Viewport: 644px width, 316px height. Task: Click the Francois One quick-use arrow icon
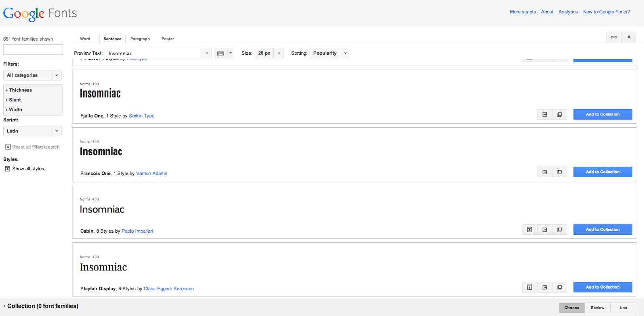click(545, 172)
